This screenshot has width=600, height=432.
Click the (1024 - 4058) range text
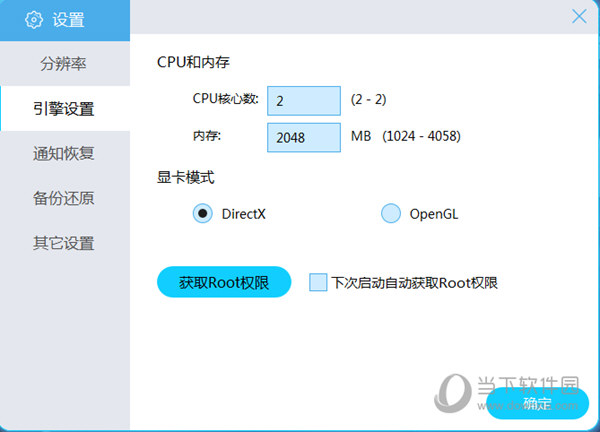[x=421, y=136]
